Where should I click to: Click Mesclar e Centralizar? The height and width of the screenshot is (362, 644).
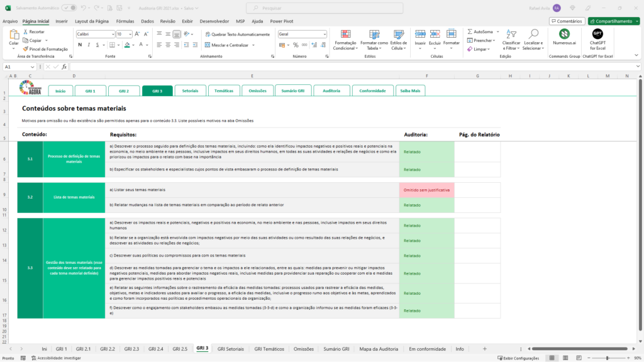click(x=226, y=45)
